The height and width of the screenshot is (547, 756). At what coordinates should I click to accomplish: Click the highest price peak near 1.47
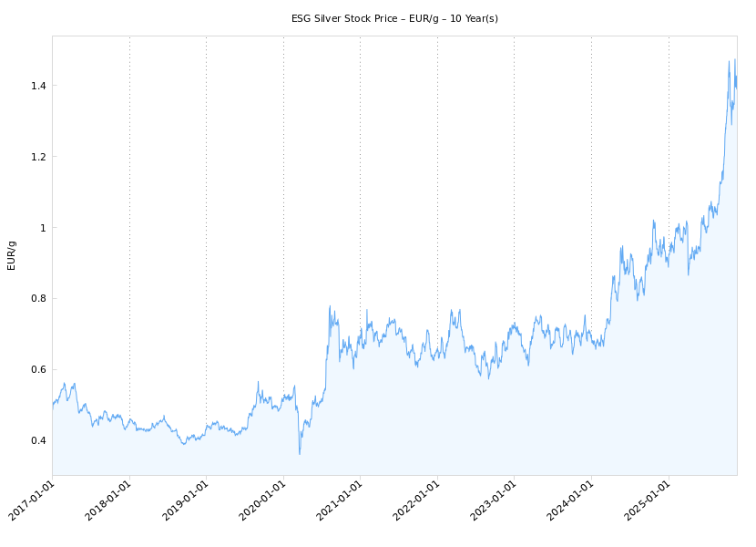734,60
